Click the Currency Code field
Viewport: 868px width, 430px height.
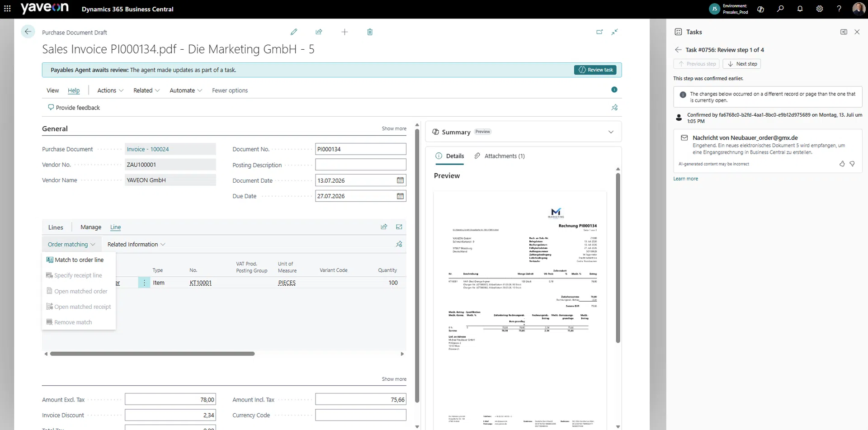pos(361,415)
